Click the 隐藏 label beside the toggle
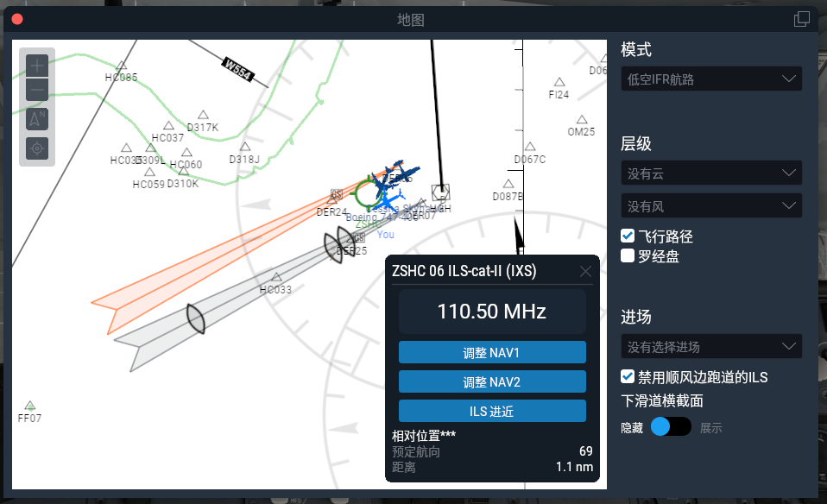This screenshot has width=827, height=504. (632, 428)
